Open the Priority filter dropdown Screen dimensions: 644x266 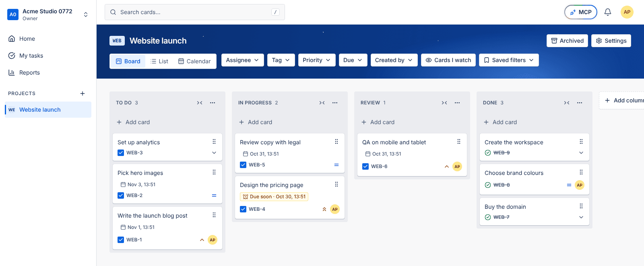click(317, 60)
